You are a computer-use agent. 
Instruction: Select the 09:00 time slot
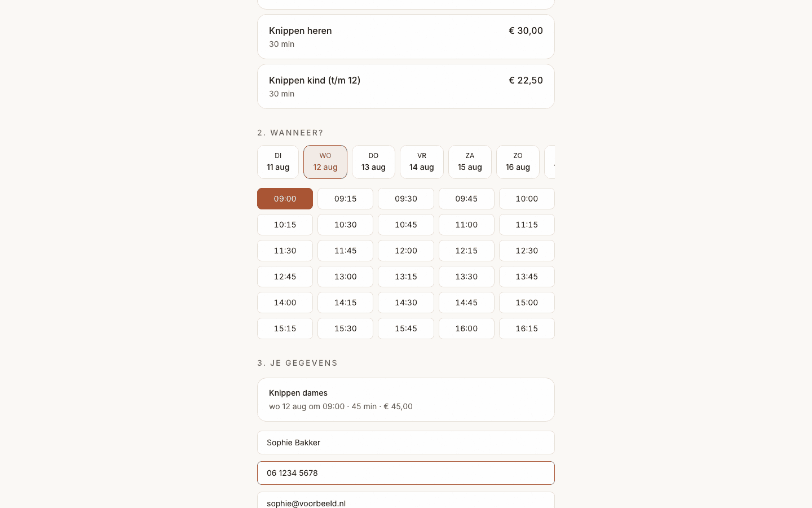285,199
